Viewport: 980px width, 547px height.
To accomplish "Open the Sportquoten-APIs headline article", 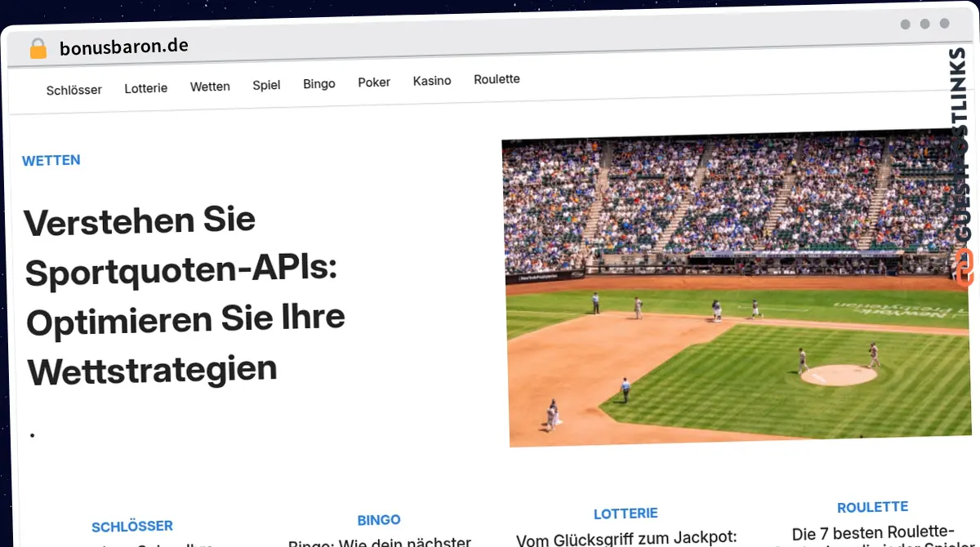I will coord(186,296).
